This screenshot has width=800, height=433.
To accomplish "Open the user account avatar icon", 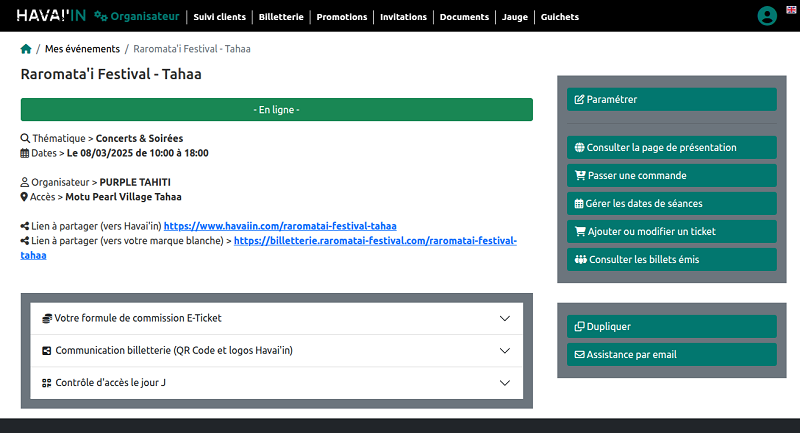I will tap(767, 16).
